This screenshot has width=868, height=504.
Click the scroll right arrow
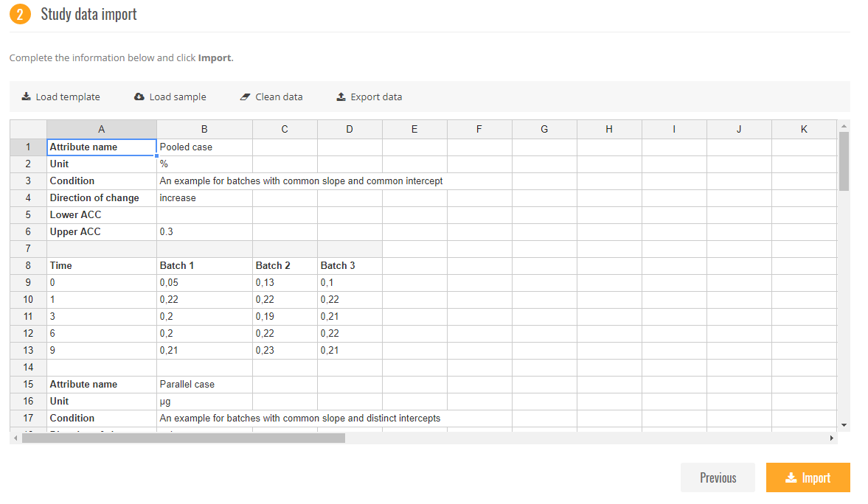pos(831,438)
